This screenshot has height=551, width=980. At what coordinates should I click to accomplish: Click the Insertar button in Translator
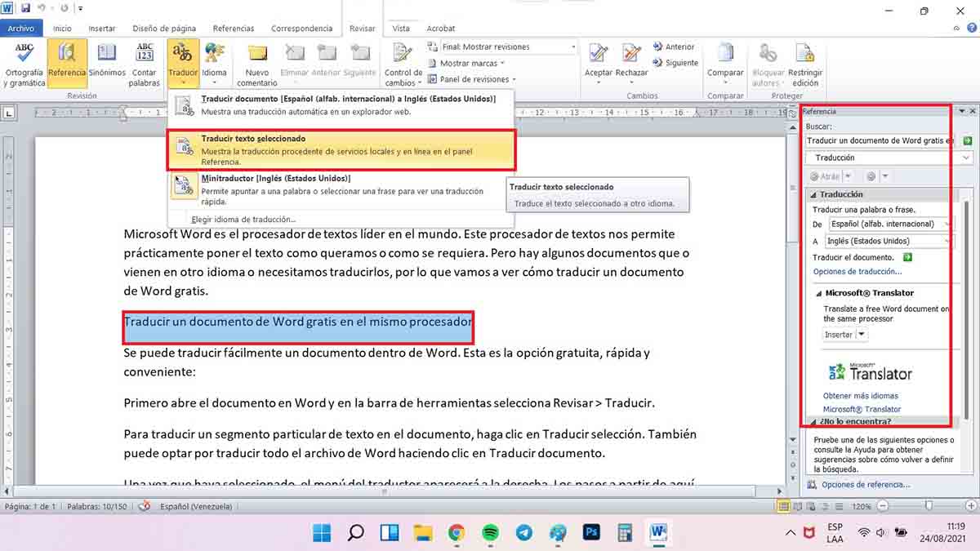(x=839, y=335)
